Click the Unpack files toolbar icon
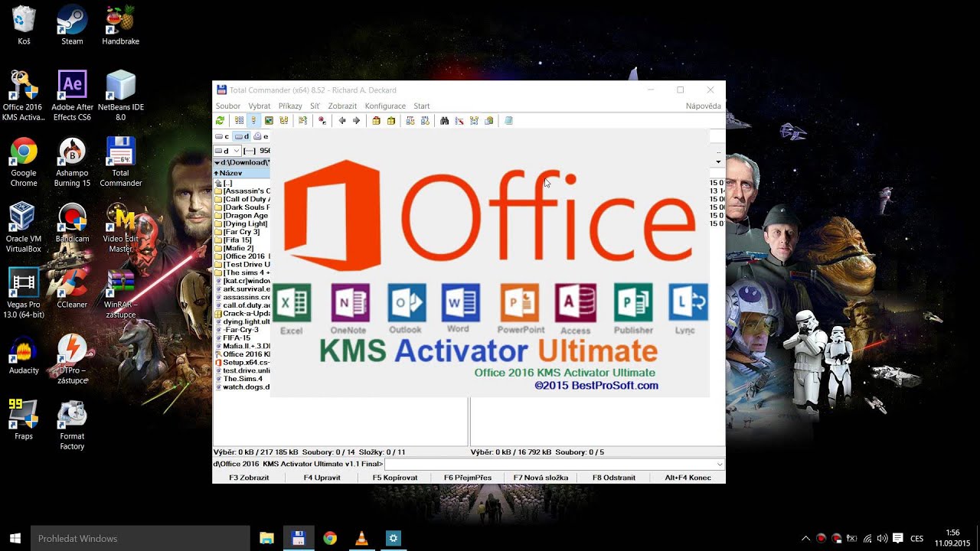Image resolution: width=980 pixels, height=551 pixels. pos(391,121)
